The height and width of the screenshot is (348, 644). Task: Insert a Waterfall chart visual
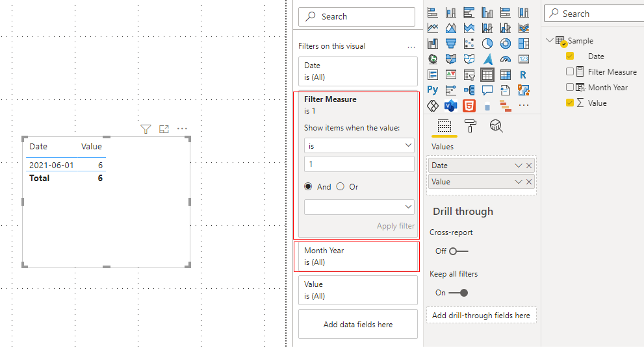(433, 43)
